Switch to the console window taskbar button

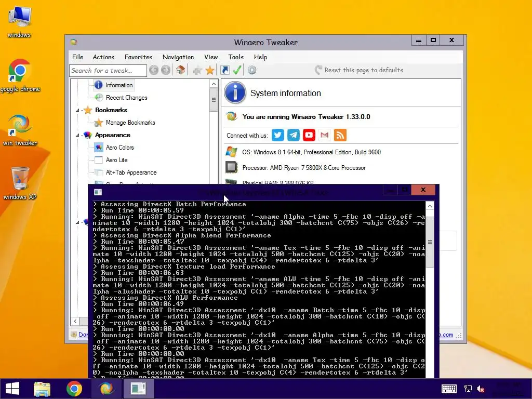[138, 389]
